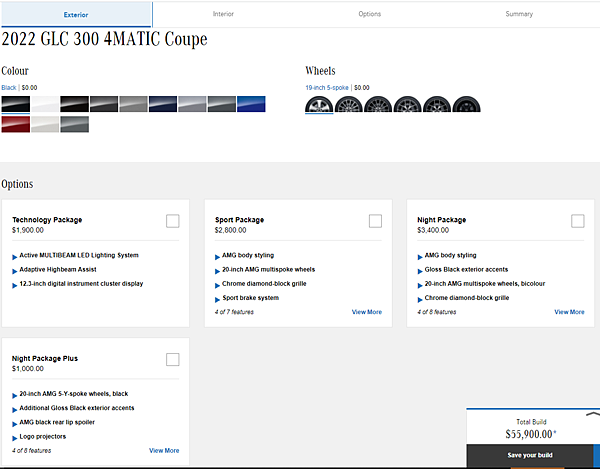The image size is (600, 469).
Task: Choose the fourth wheel option
Action: [408, 104]
